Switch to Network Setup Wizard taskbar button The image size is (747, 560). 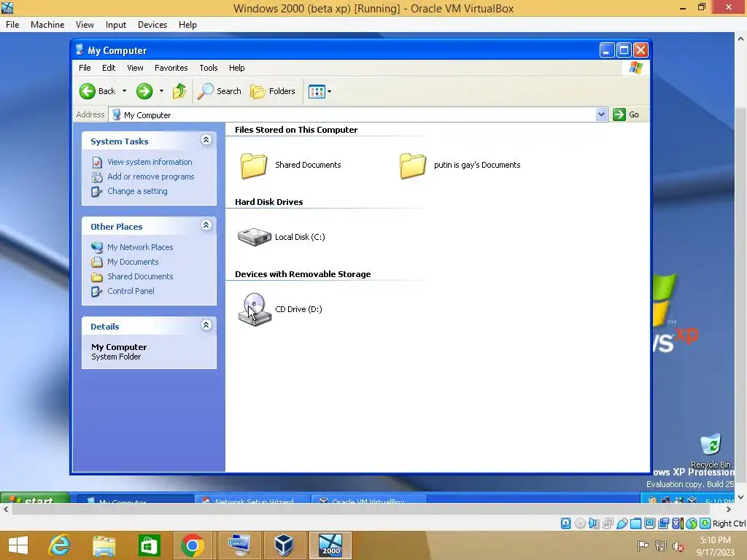[253, 499]
